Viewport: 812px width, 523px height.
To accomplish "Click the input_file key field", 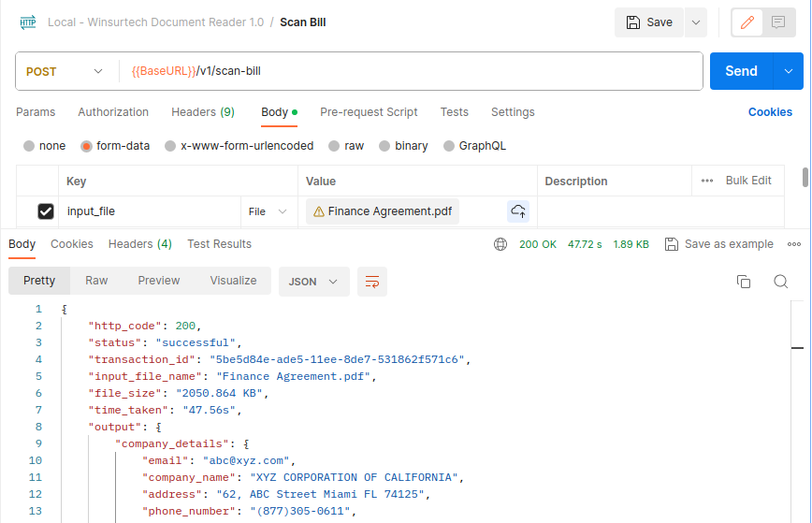I will 150,211.
